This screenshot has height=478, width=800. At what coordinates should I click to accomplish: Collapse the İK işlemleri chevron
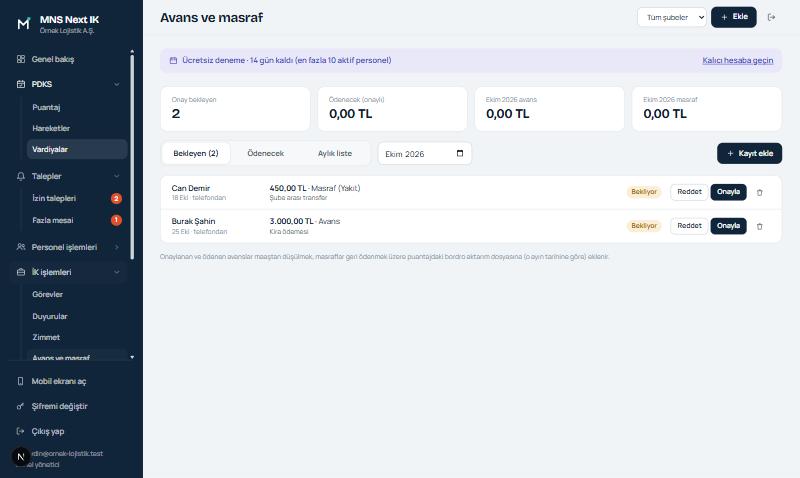pos(116,272)
